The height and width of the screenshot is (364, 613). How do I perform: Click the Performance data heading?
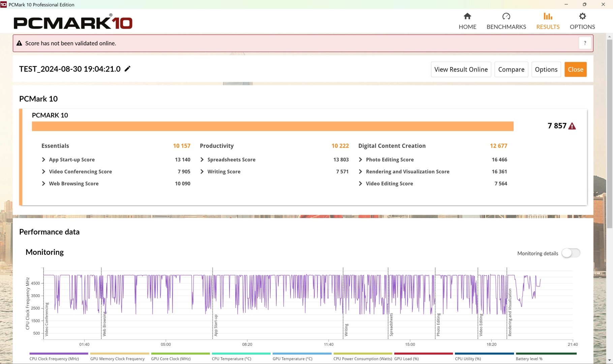49,232
